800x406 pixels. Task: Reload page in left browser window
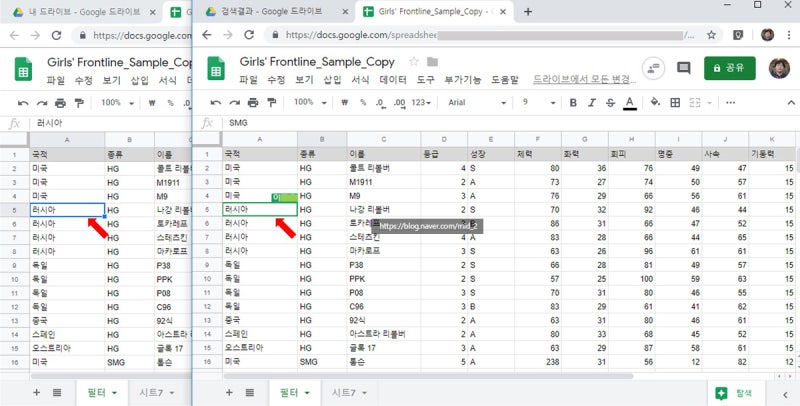coord(56,35)
